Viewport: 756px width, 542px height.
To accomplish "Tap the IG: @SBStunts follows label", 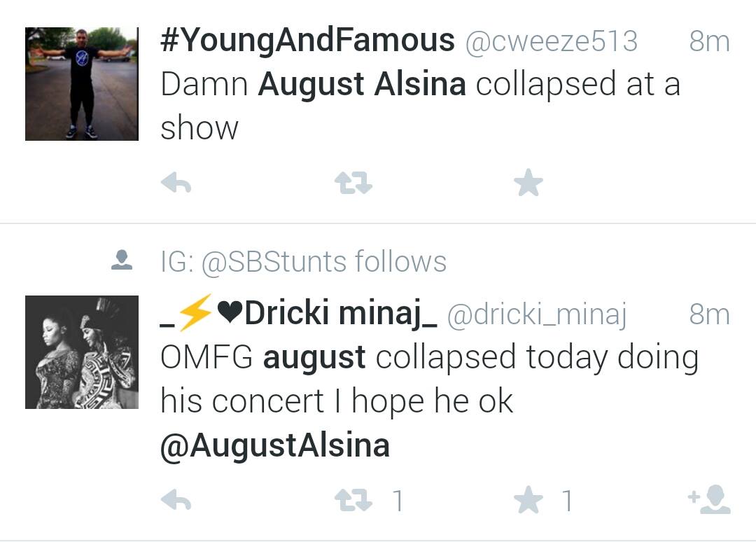I will [304, 262].
